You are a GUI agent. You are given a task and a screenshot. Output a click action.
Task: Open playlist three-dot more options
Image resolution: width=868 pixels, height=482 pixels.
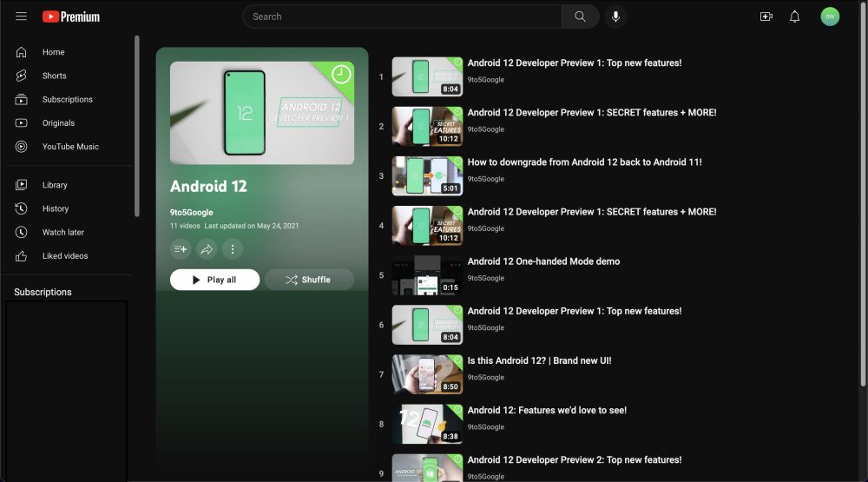(x=232, y=249)
